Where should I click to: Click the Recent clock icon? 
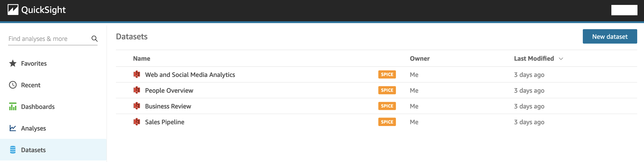pos(13,85)
